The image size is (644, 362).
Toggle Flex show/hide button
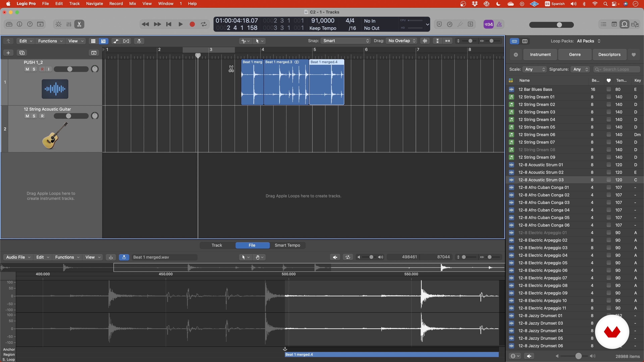[x=126, y=41]
